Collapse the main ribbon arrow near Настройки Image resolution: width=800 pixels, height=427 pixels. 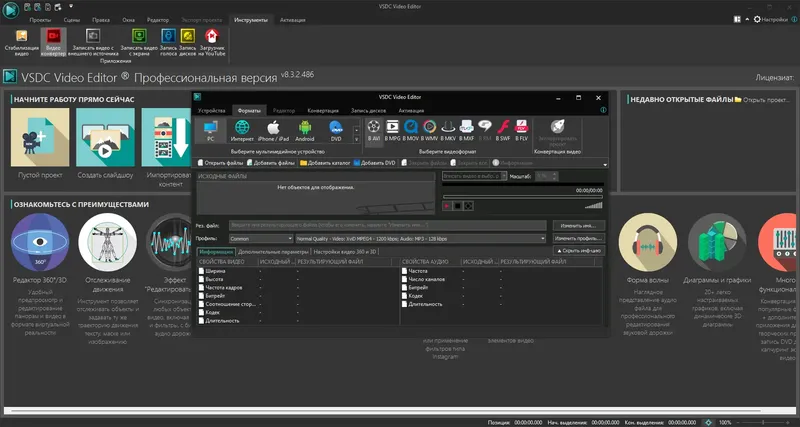(x=747, y=19)
